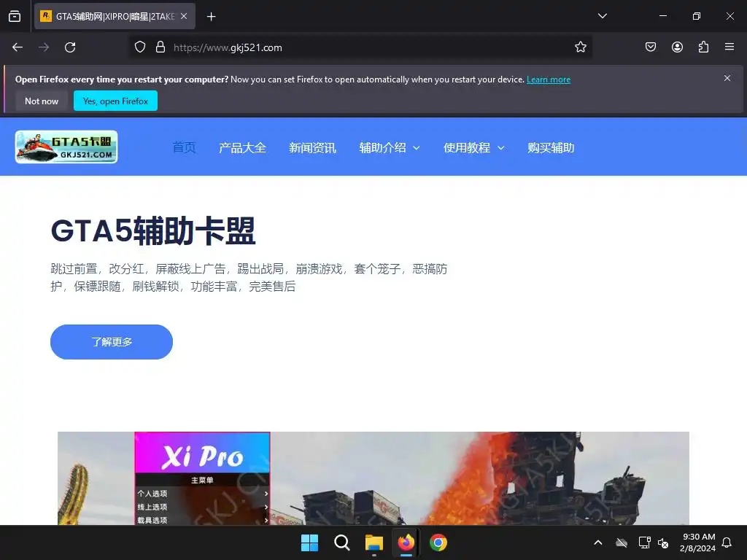The image size is (747, 560).
Task: Click the display network tray icon
Action: pyautogui.click(x=644, y=542)
